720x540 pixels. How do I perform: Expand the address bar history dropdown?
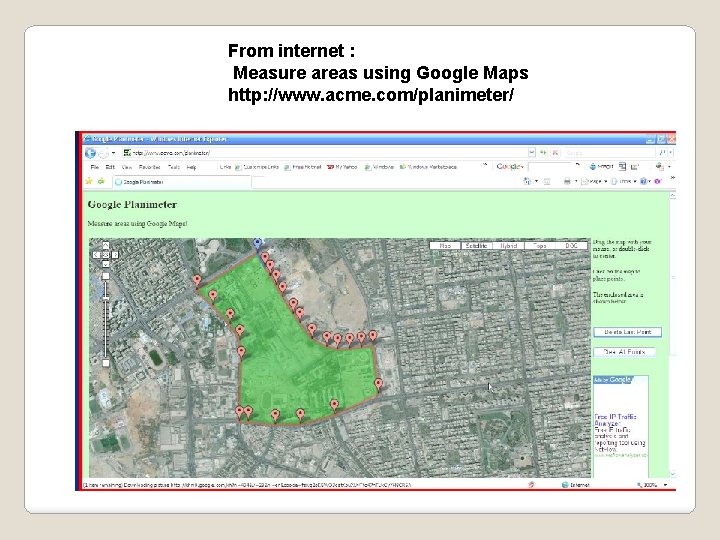click(x=532, y=152)
